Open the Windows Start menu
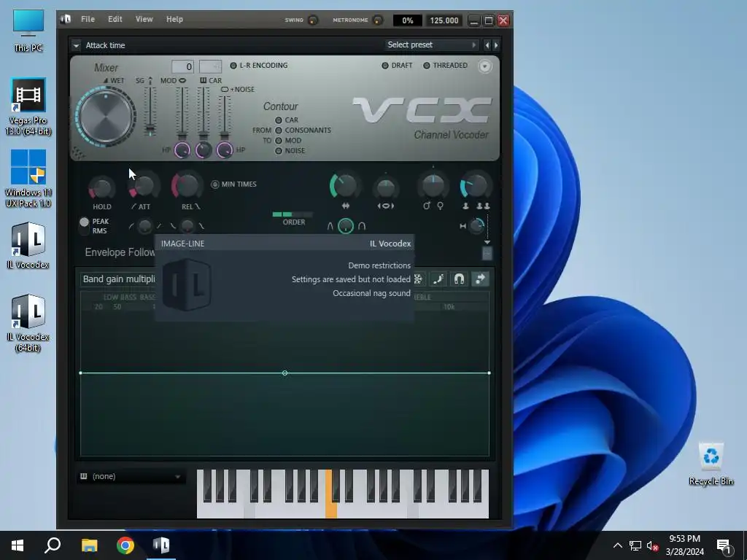The image size is (747, 560). (18, 545)
